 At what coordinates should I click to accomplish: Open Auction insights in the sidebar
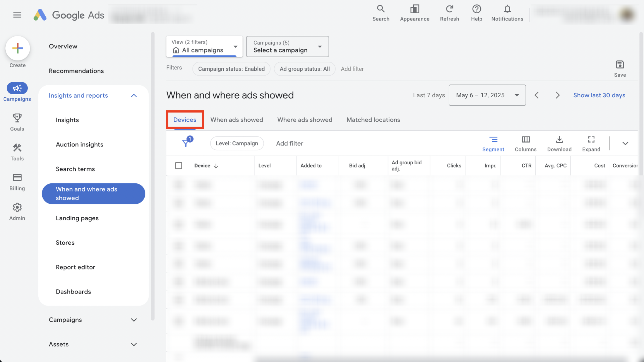click(x=80, y=144)
